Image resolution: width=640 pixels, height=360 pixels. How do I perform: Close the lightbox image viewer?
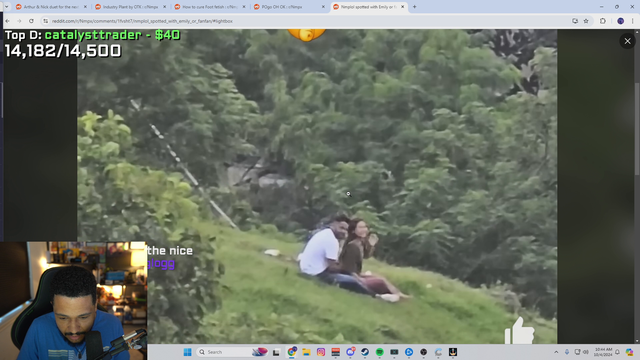[627, 41]
